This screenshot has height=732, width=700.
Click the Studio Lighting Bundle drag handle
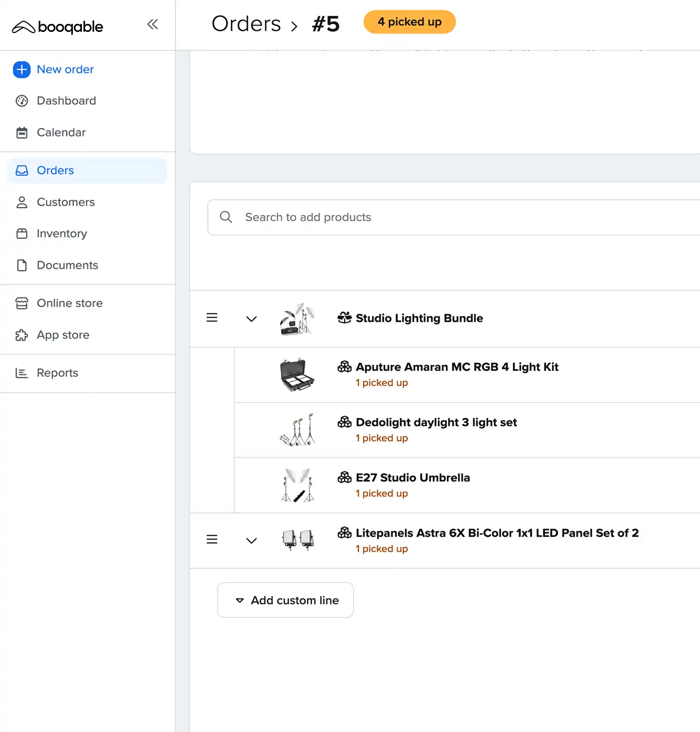tap(212, 318)
